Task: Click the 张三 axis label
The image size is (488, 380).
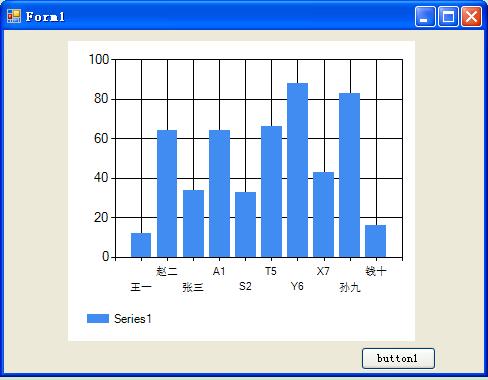Action: pyautogui.click(x=193, y=287)
